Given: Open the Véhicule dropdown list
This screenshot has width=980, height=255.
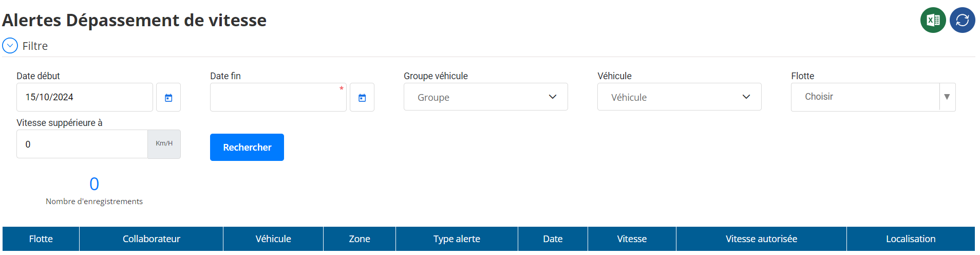Looking at the screenshot, I should 679,97.
